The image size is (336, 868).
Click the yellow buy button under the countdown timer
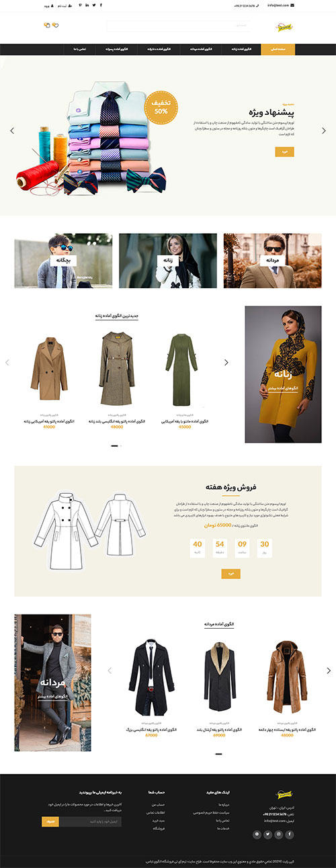(230, 574)
